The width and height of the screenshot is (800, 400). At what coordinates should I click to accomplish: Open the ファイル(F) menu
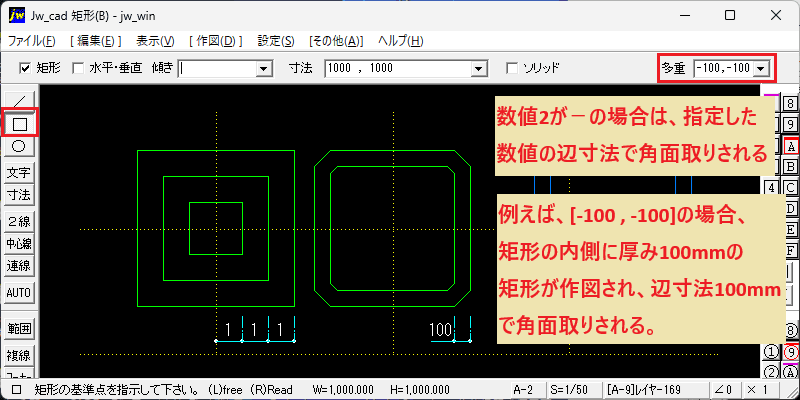pos(32,41)
